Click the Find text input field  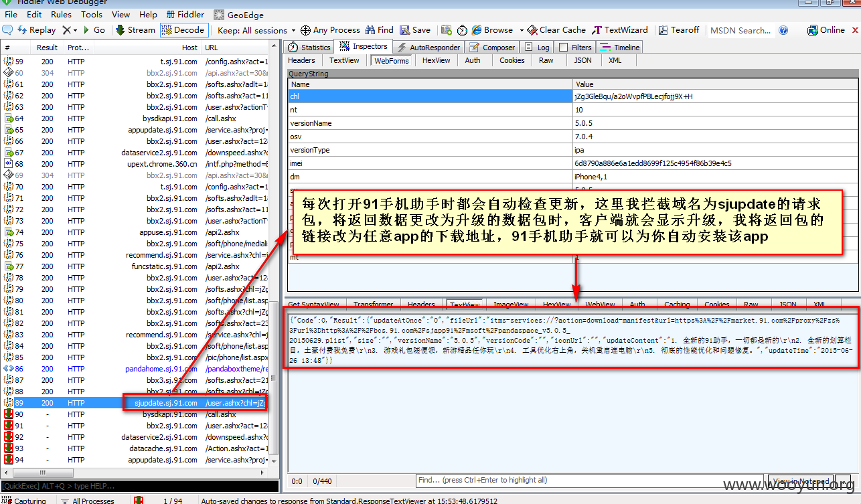pos(589,480)
